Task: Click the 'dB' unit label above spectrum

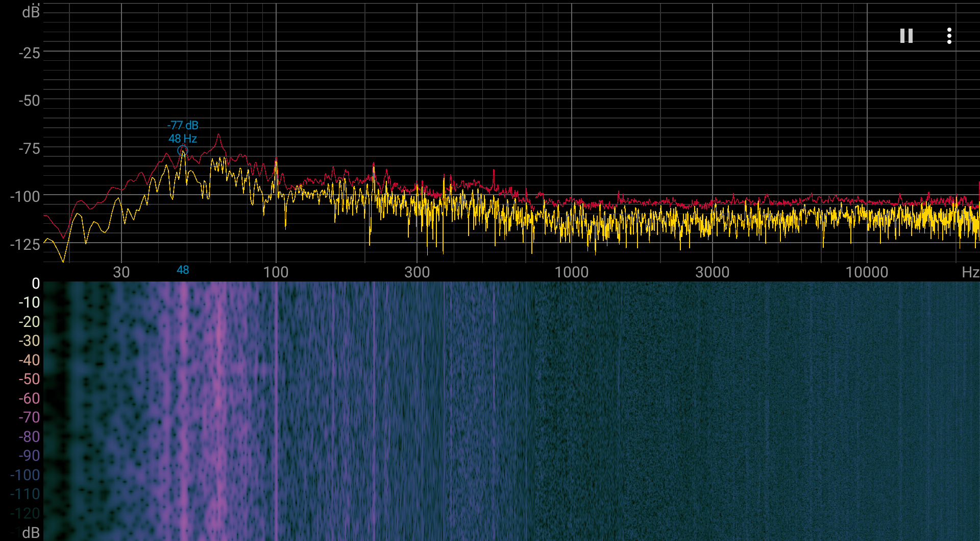Action: point(31,12)
